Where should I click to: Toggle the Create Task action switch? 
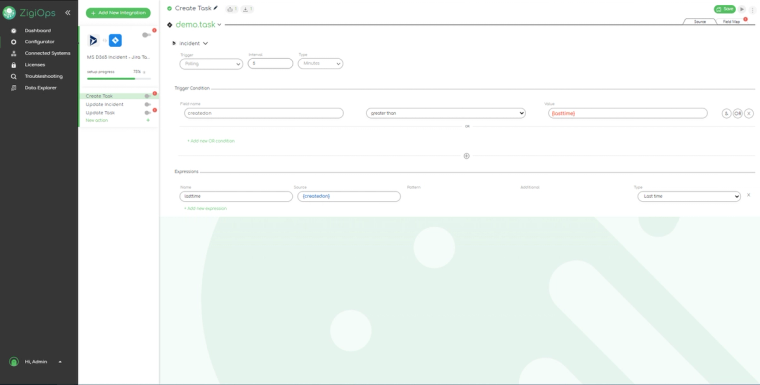coord(147,96)
